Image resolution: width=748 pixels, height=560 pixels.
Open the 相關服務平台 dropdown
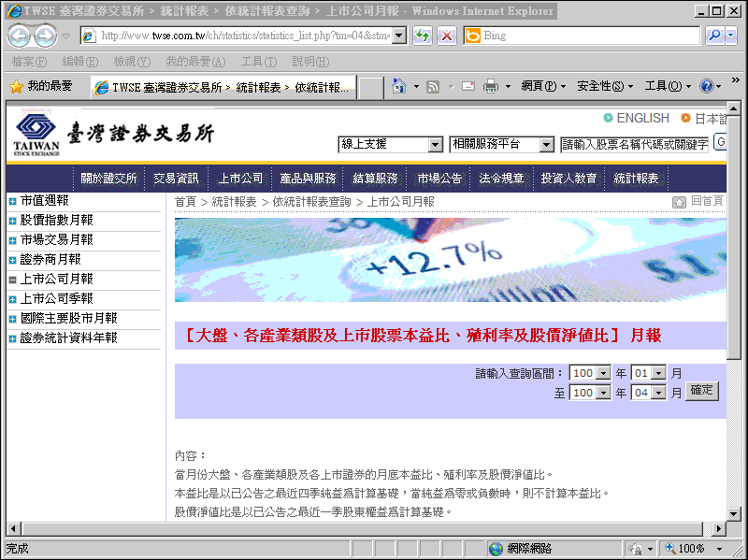(x=502, y=145)
